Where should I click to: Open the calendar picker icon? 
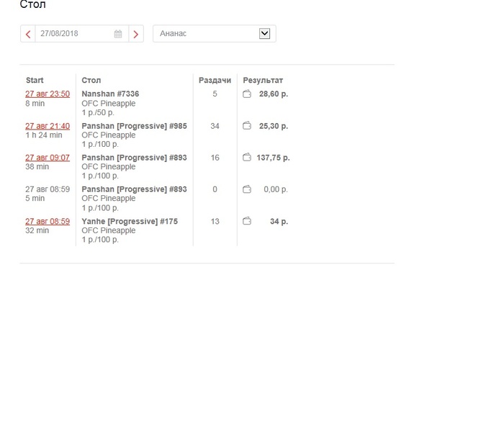(118, 34)
